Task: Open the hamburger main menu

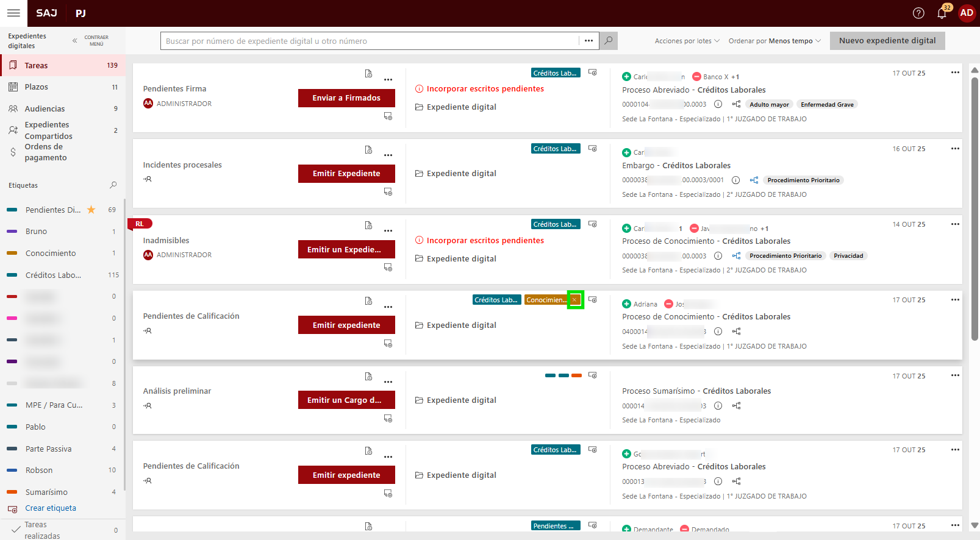Action: point(13,13)
